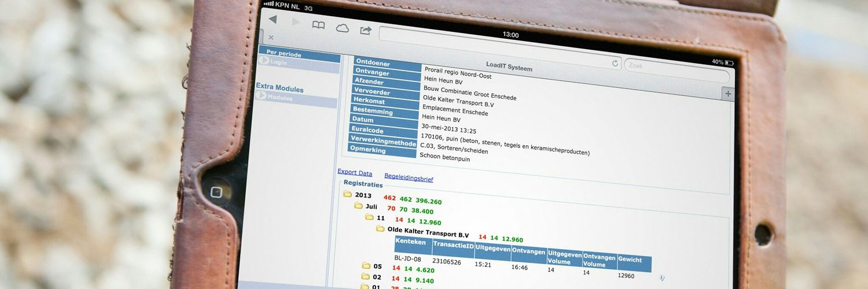The image size is (868, 289).
Task: Click Prorail regio Noord-Oost value
Action: pyautogui.click(x=458, y=72)
